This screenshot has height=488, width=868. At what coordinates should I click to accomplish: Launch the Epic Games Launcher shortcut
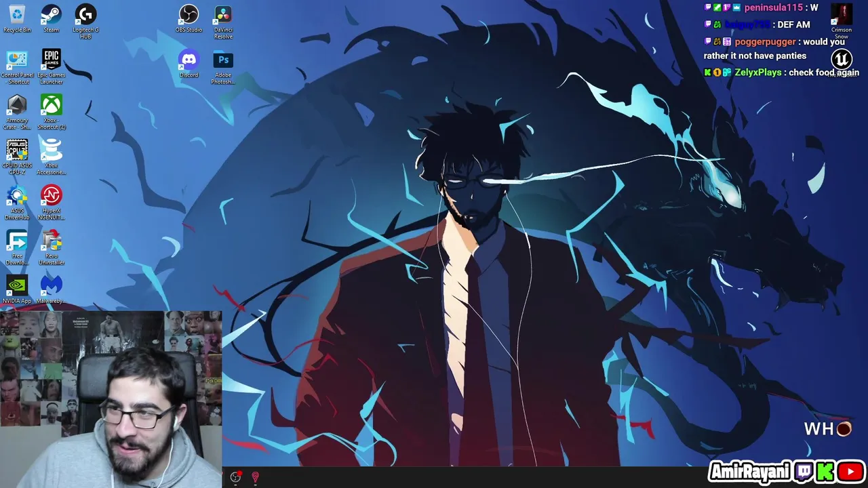click(x=51, y=67)
